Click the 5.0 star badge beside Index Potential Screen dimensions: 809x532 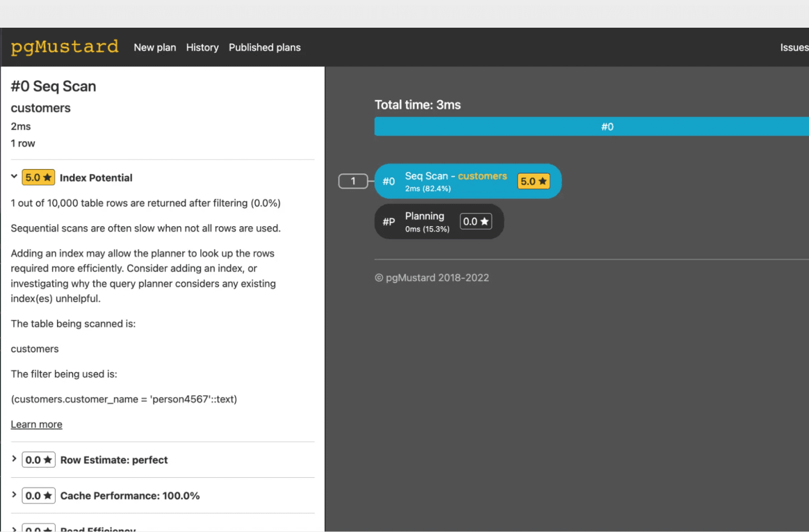point(38,177)
